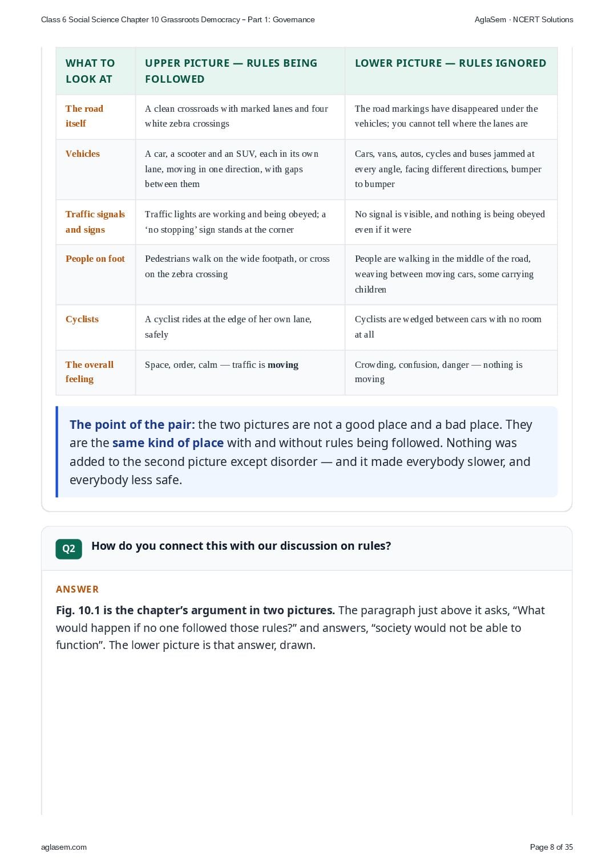Click 'The point of the pair' callout heading
The height and width of the screenshot is (868, 614).
tap(132, 424)
